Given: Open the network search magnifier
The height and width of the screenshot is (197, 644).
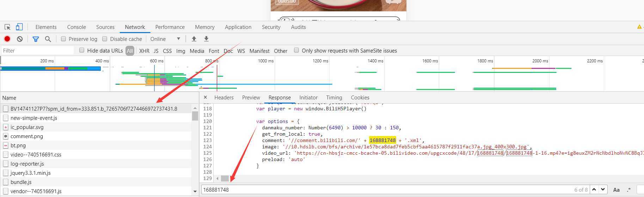Looking at the screenshot, I should tap(48, 39).
